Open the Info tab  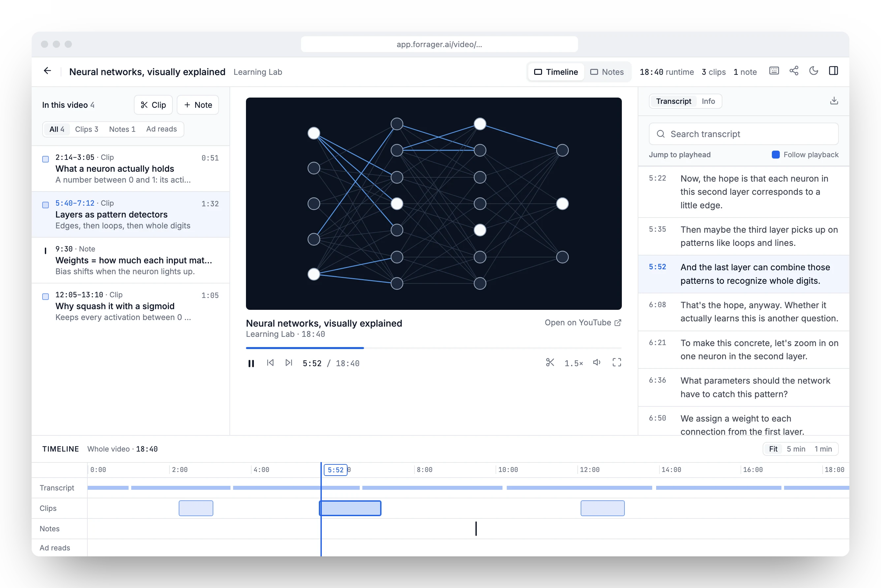coord(708,101)
